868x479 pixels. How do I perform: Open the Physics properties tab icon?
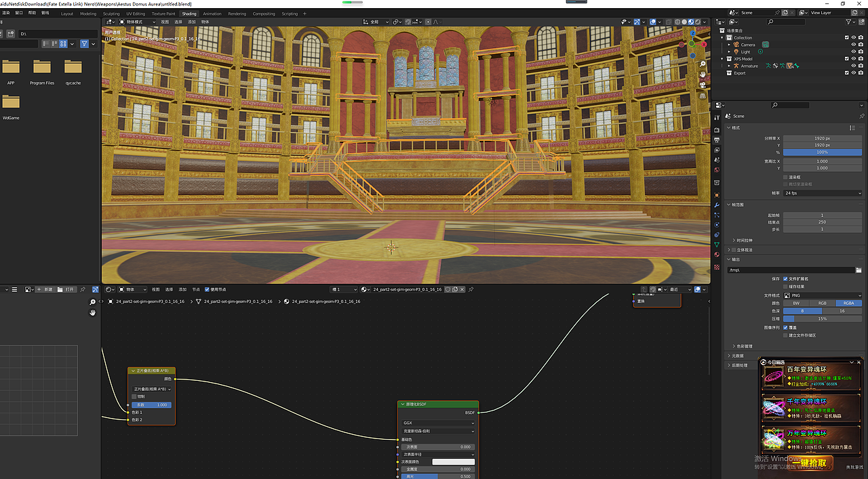coord(717,224)
